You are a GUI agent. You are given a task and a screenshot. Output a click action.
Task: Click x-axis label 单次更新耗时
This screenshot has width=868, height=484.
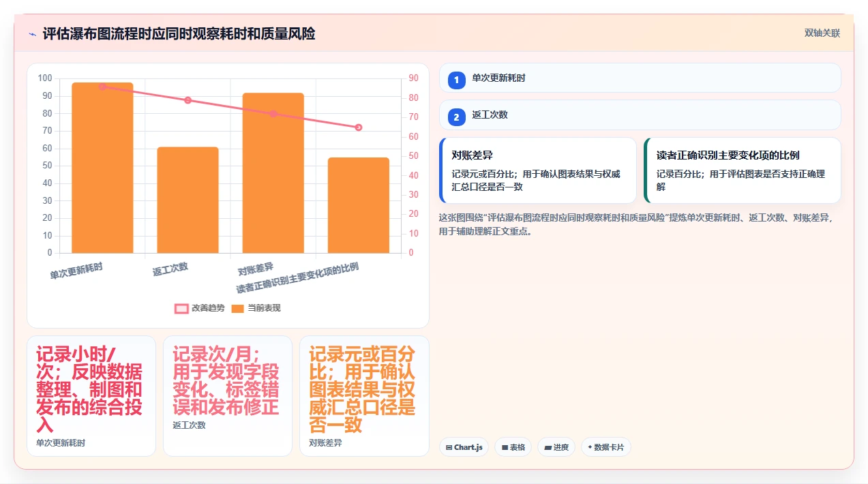[x=76, y=271]
